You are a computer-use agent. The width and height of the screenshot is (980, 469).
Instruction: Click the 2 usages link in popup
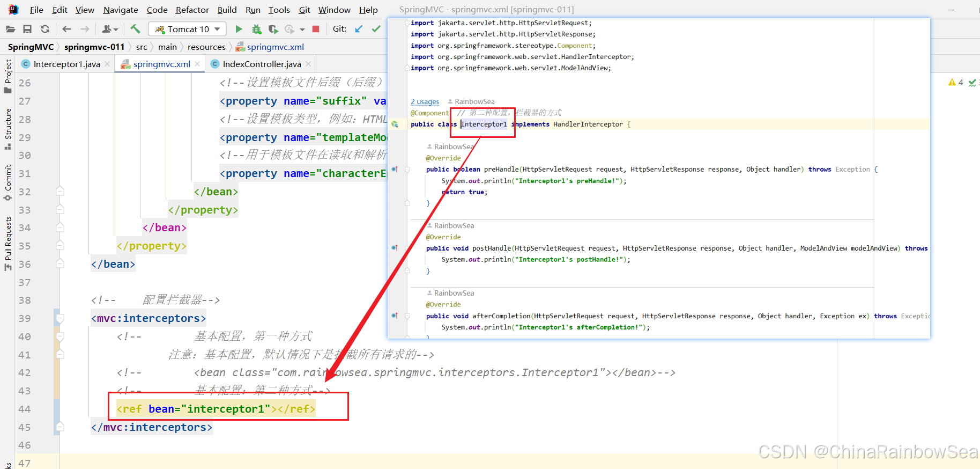(425, 101)
